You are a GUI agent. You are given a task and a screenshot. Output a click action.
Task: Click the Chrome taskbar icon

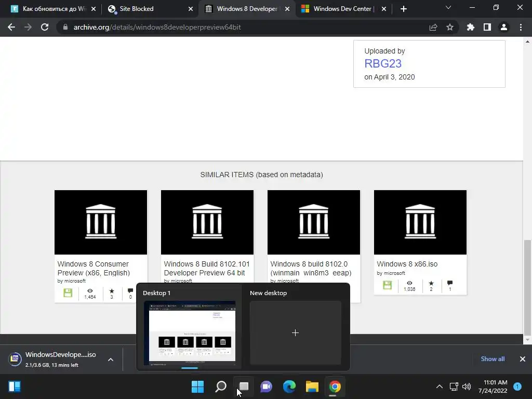pyautogui.click(x=335, y=387)
